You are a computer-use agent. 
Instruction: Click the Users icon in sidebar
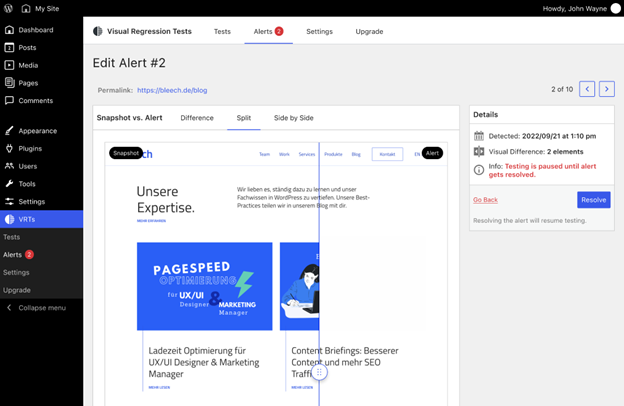(x=10, y=166)
